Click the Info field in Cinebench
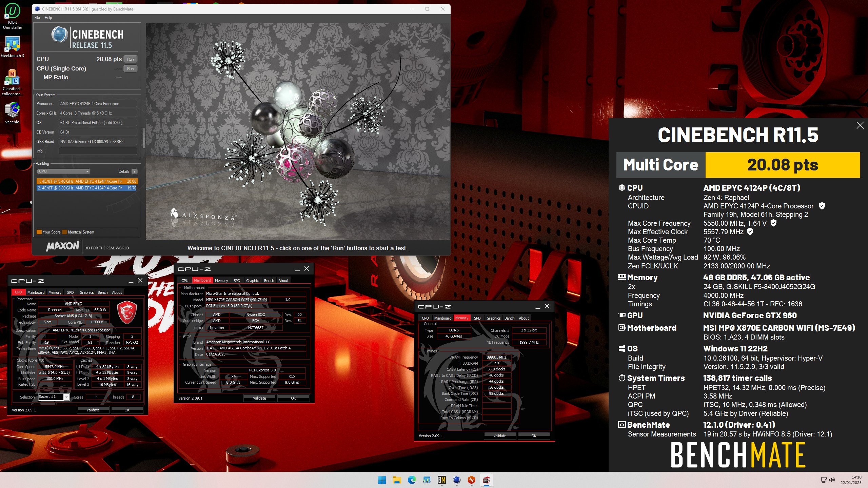 pos(98,151)
